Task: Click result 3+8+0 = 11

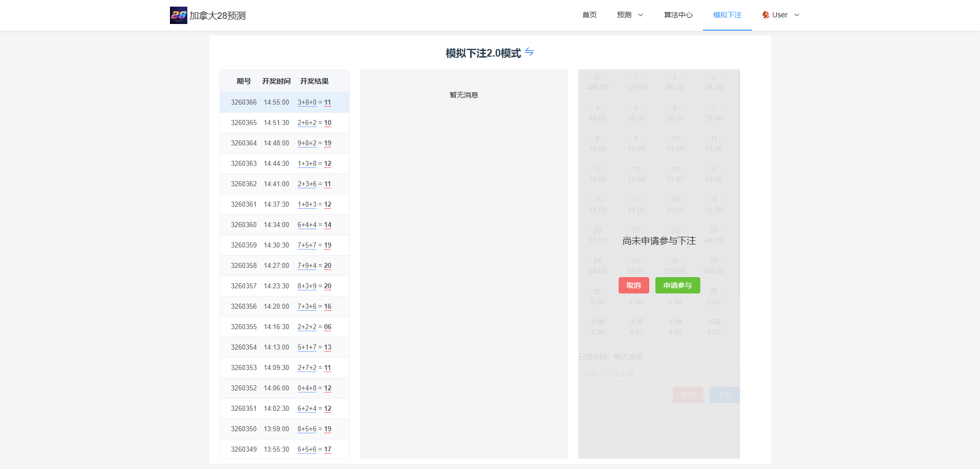Action: [314, 102]
